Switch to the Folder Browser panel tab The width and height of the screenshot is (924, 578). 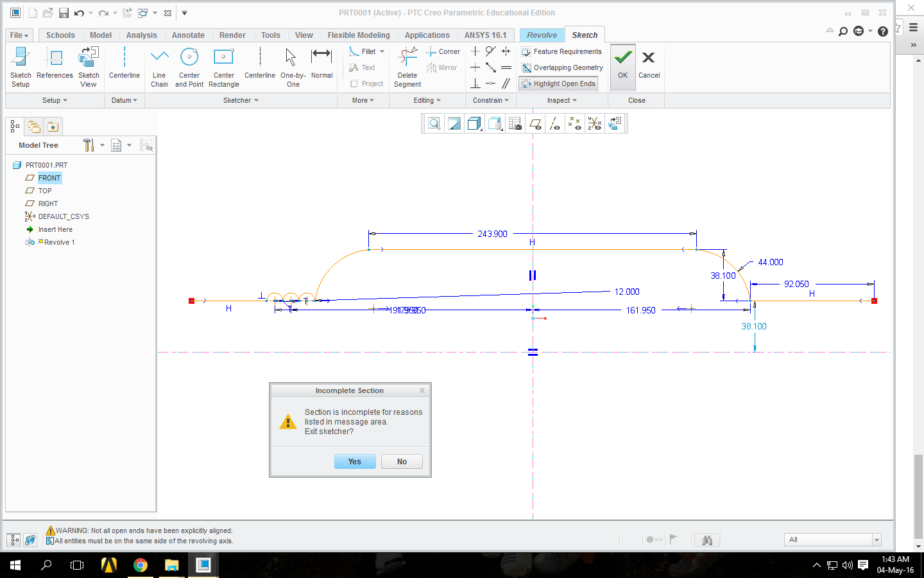tap(34, 127)
